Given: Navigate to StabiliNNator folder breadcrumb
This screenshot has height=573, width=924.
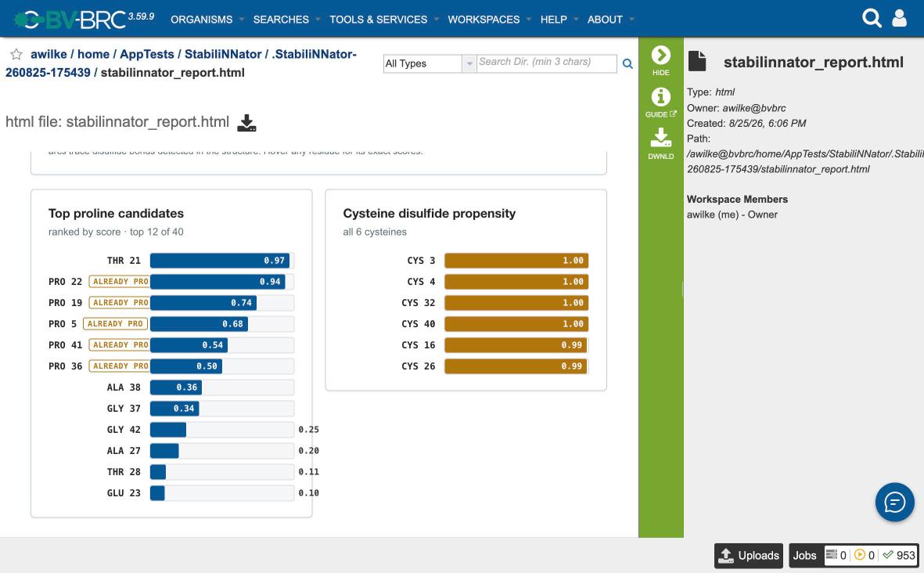Looking at the screenshot, I should [223, 54].
